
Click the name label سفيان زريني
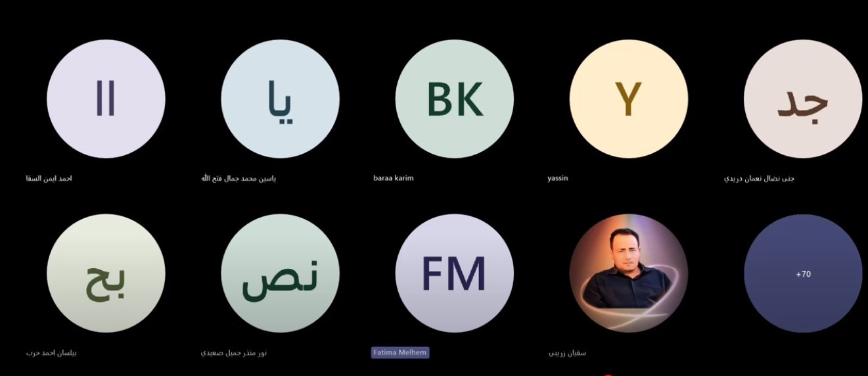(x=567, y=353)
